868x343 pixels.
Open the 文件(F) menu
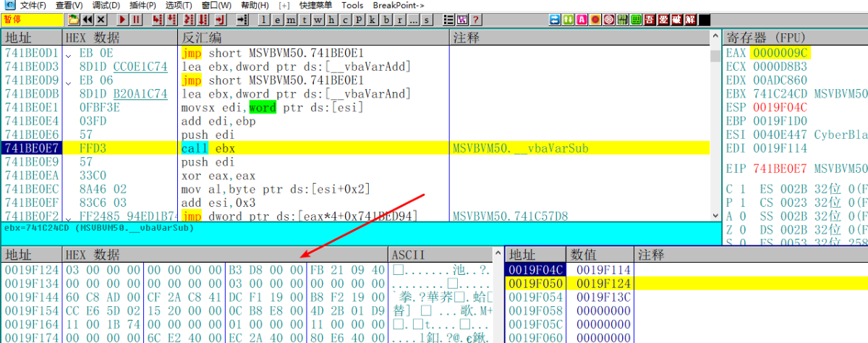pyautogui.click(x=33, y=5)
